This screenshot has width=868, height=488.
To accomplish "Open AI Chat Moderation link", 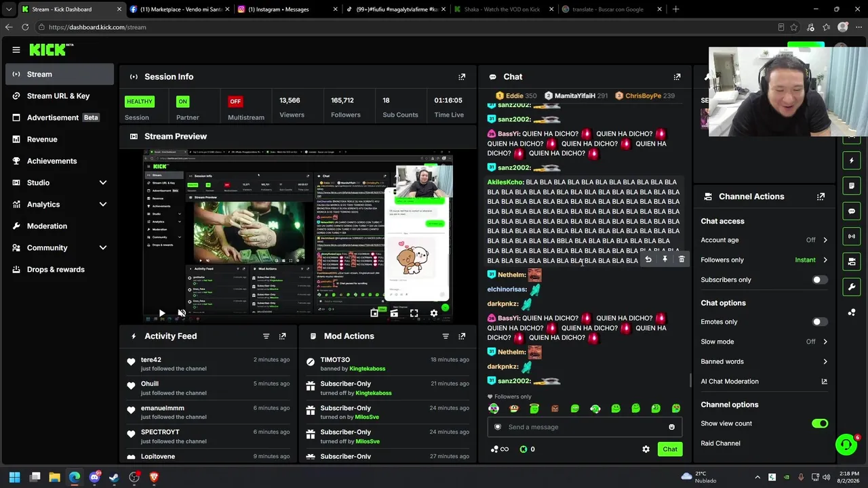I will (x=764, y=382).
